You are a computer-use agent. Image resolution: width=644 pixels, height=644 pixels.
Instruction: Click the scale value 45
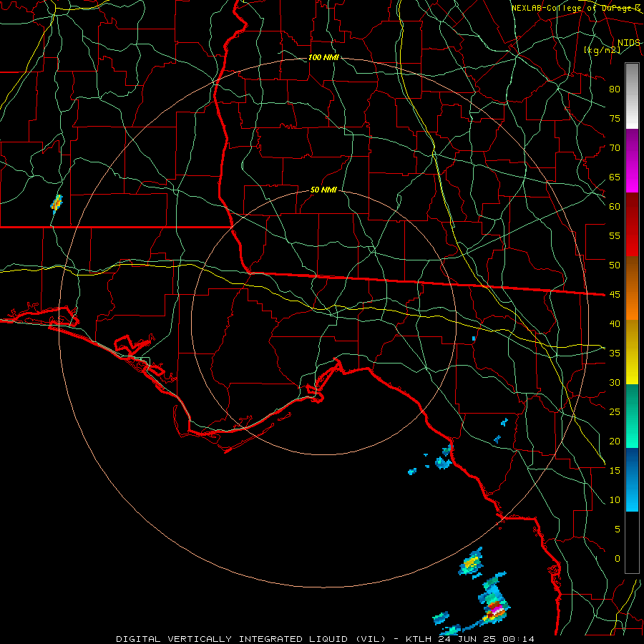tap(615, 295)
